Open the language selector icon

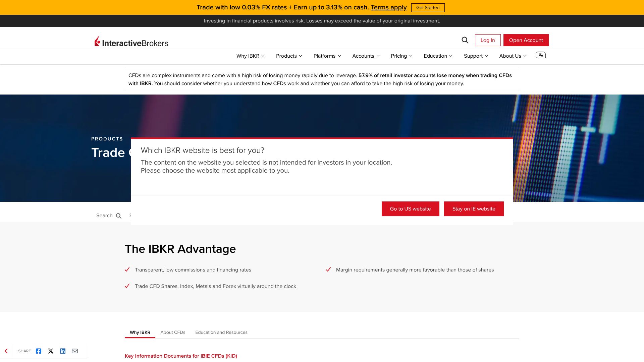coord(541,55)
